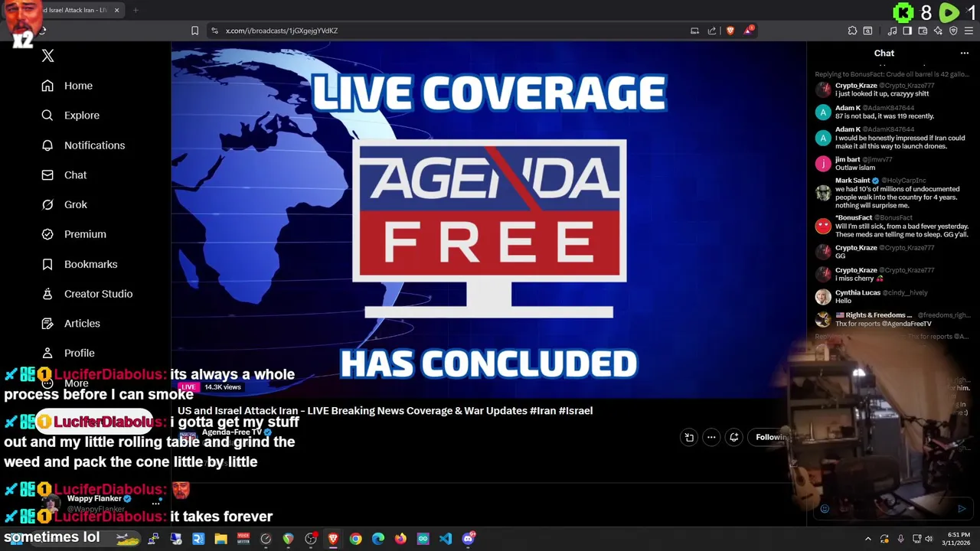Click the browser bookmark icon by address bar
The height and width of the screenshot is (551, 980).
click(194, 31)
